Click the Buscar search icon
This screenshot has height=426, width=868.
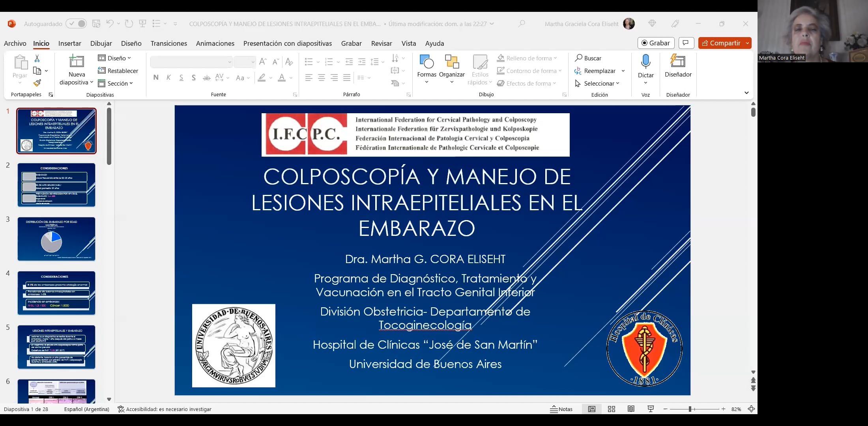[578, 58]
